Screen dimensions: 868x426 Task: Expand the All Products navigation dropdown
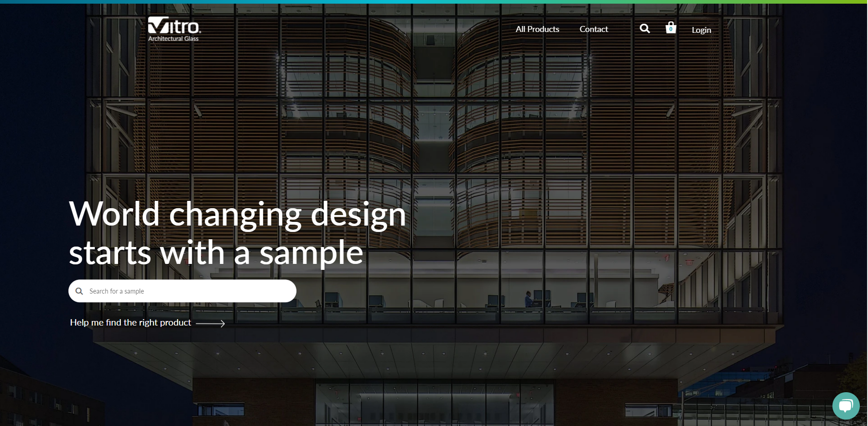[x=537, y=29]
